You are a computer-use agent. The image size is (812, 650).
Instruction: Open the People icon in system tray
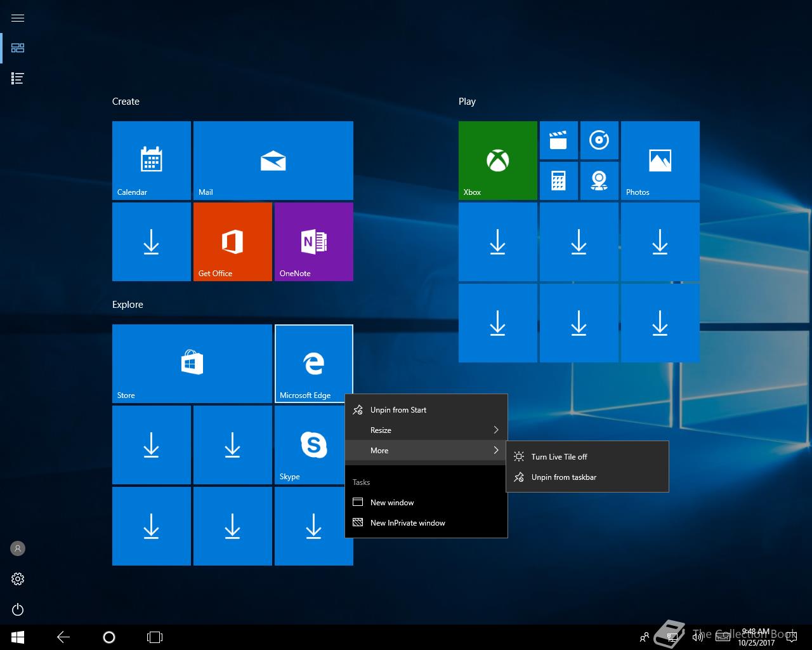pyautogui.click(x=645, y=637)
